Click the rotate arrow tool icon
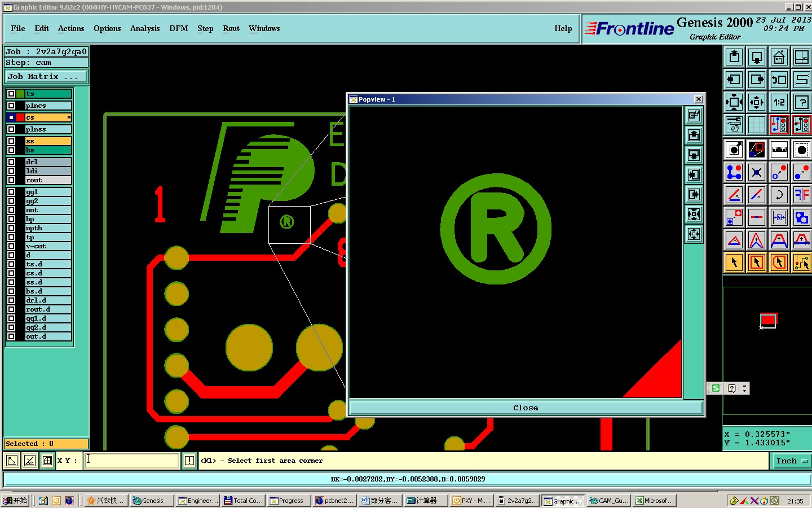Screen dimensions: 812x508 (779, 195)
